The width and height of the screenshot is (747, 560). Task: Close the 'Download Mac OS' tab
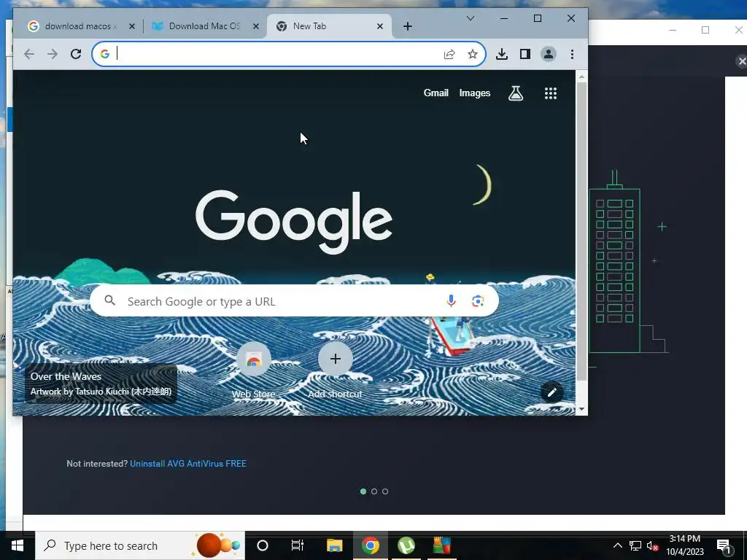click(x=256, y=26)
